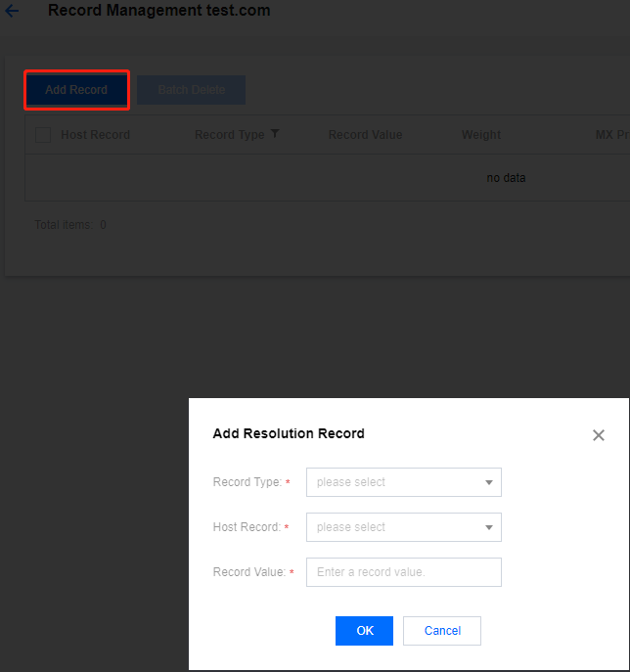Image resolution: width=630 pixels, height=672 pixels.
Task: Click the 'Total items: 0' text
Action: [70, 225]
